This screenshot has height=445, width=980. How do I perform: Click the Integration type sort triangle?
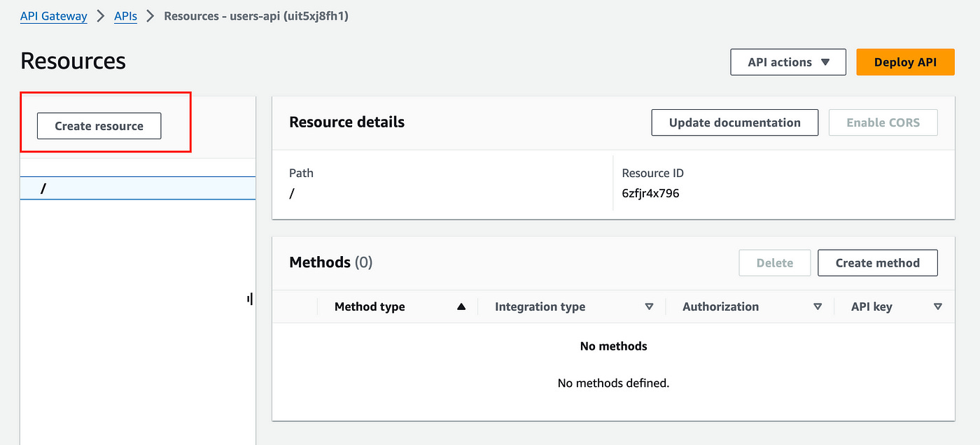pos(649,306)
